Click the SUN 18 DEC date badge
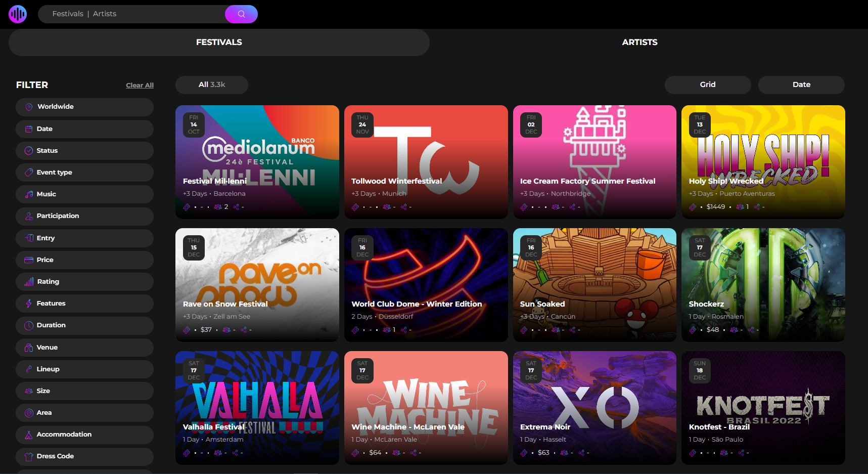Screen dimensions: 868x474 (x=700, y=370)
